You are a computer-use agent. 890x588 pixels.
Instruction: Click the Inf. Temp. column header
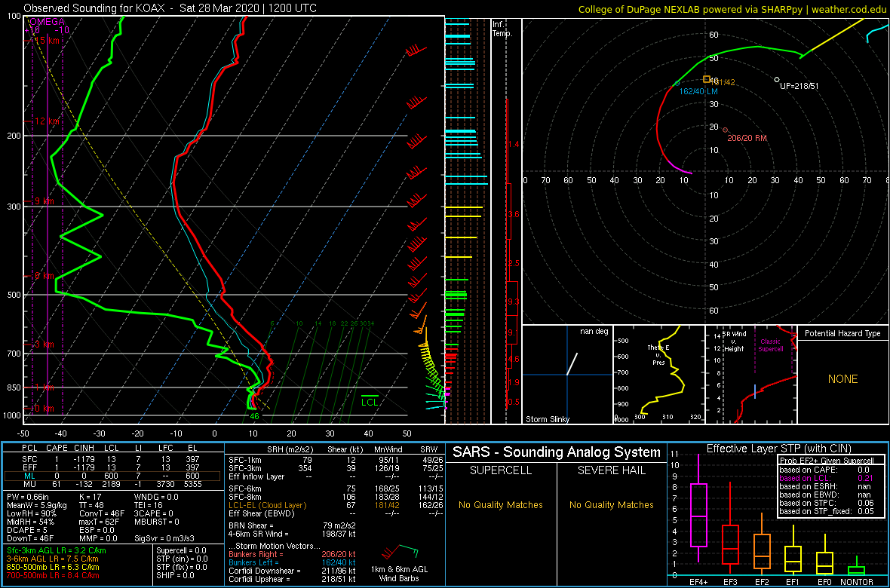point(503,29)
